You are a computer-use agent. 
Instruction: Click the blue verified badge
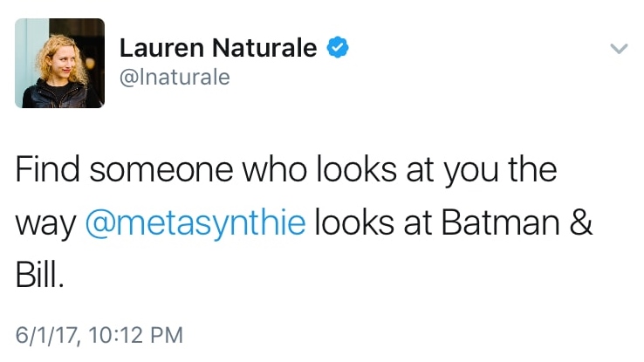(x=337, y=47)
